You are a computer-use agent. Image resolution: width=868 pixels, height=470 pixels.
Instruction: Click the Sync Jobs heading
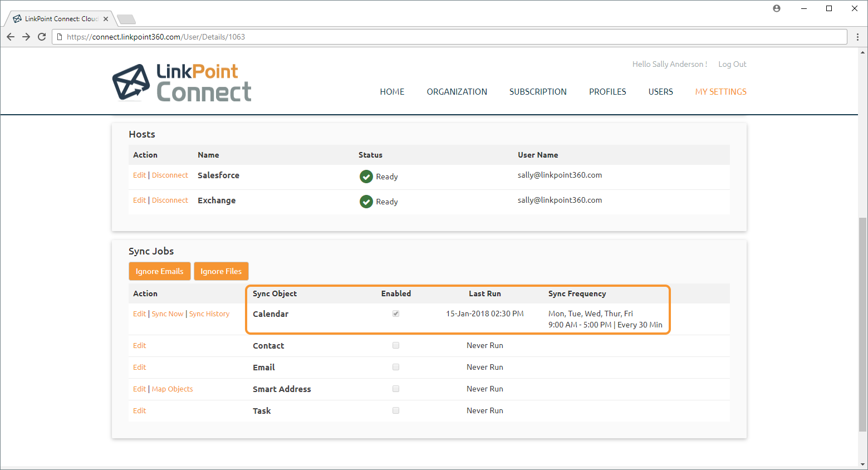(151, 251)
